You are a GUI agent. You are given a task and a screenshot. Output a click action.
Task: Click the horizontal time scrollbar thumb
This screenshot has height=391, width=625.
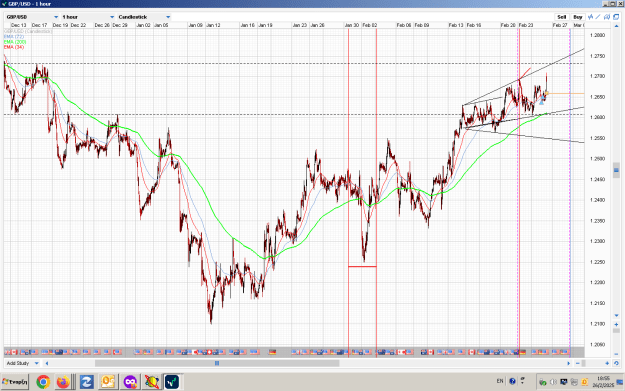point(217,363)
